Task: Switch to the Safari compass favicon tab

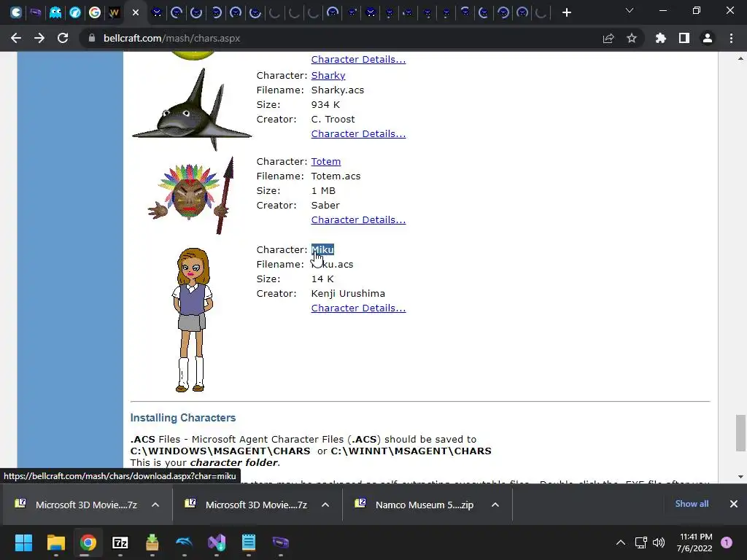Action: click(x=75, y=12)
